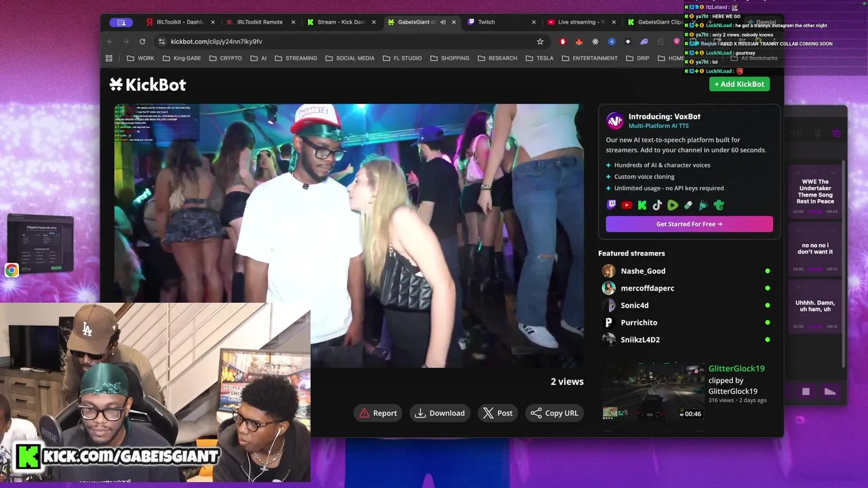
Task: Click the purple icon atop soundboard window
Action: point(836,134)
